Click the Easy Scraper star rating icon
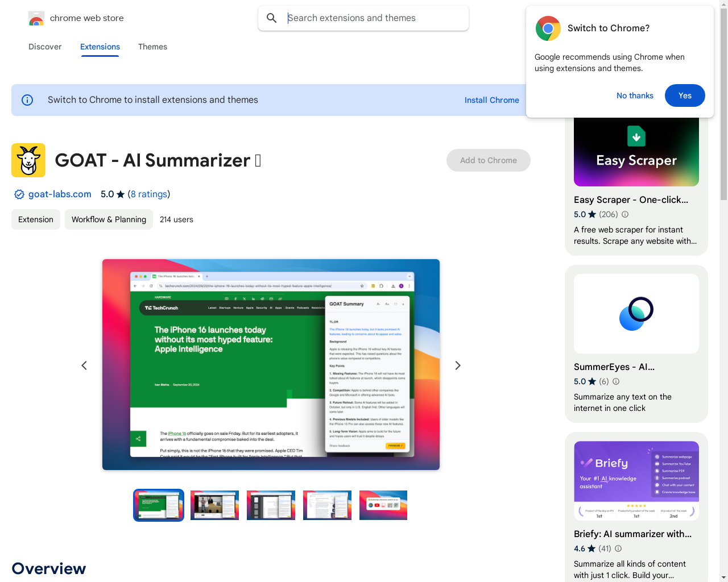Viewport: 728px width, 582px height. [592, 214]
